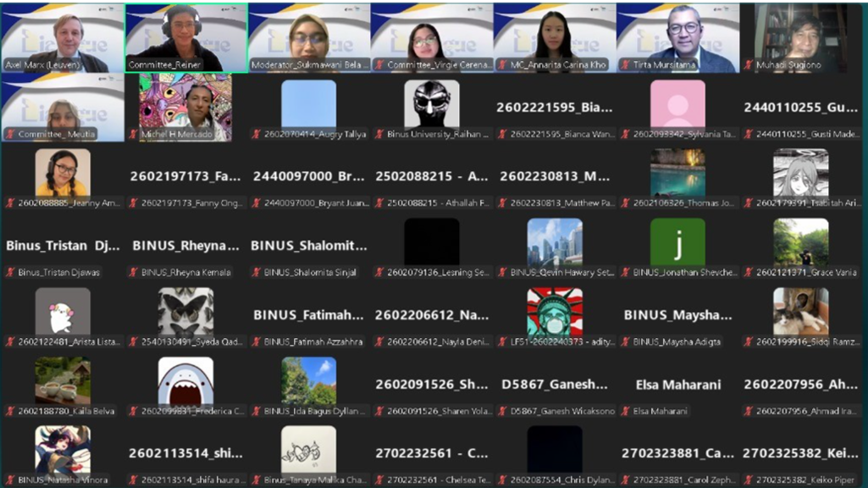Click muted mic icon next to BINUS_Rheyna Kemala
The height and width of the screenshot is (488, 868).
(134, 273)
